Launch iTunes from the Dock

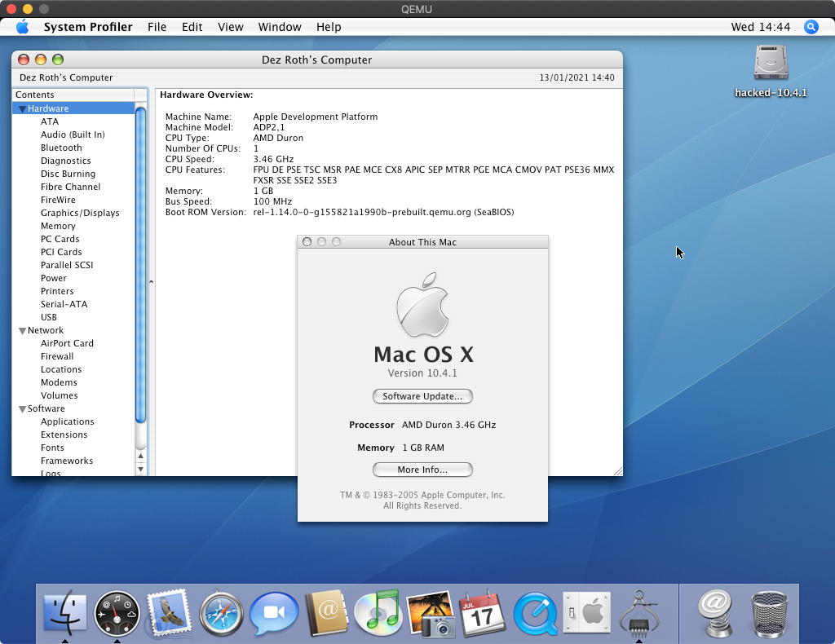(x=378, y=612)
